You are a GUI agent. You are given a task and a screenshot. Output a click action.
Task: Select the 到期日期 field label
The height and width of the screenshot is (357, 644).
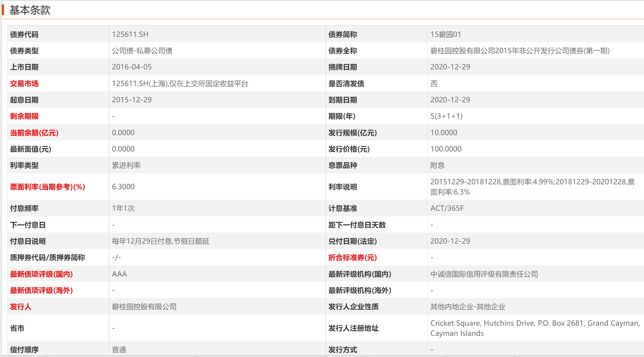tap(343, 100)
